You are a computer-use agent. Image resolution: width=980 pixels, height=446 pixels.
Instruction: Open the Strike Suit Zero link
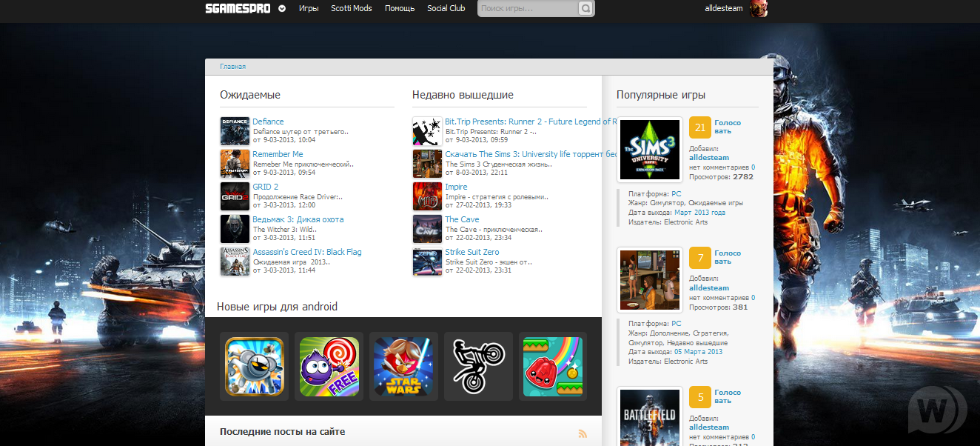[472, 252]
